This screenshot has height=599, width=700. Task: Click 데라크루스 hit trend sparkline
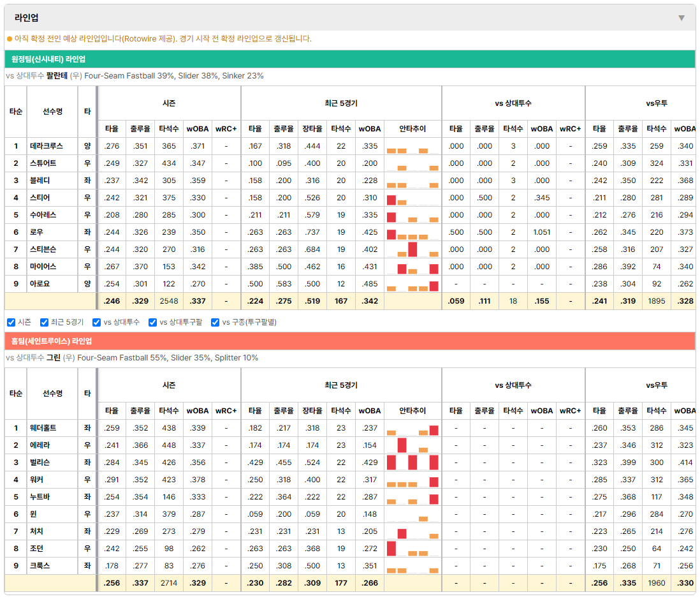pyautogui.click(x=412, y=146)
